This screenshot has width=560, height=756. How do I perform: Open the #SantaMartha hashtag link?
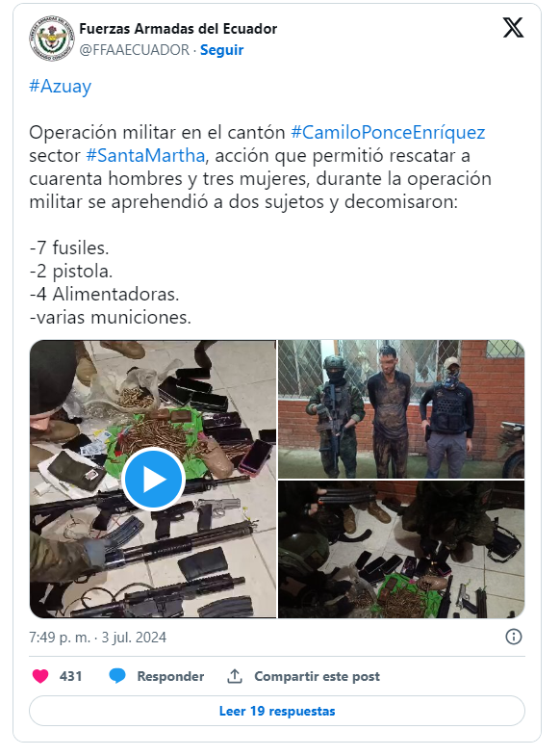coord(146,156)
